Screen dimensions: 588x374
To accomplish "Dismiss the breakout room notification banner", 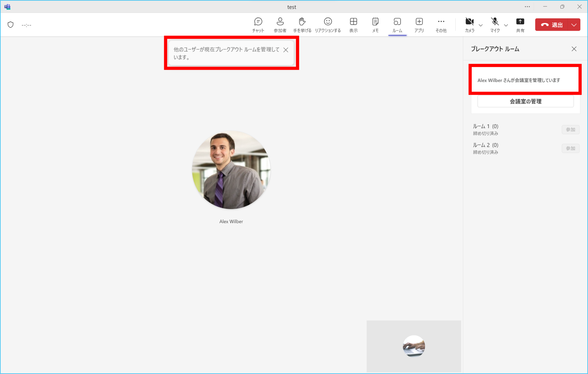I will pos(286,50).
